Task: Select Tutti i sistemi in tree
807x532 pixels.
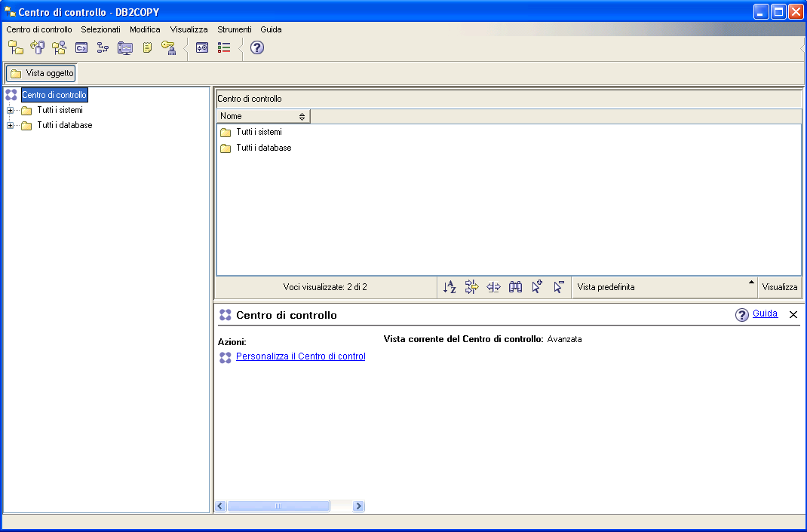Action: (x=60, y=110)
